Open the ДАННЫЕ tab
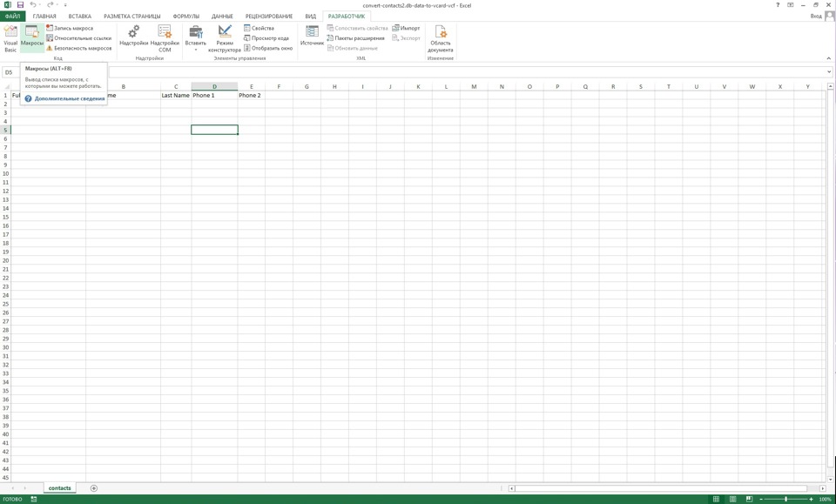The height and width of the screenshot is (504, 836). [222, 17]
